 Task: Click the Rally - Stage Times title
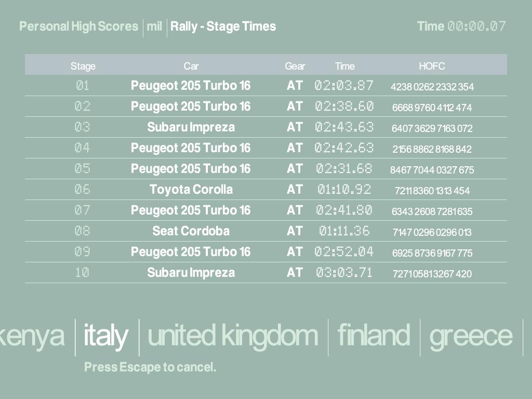(223, 26)
